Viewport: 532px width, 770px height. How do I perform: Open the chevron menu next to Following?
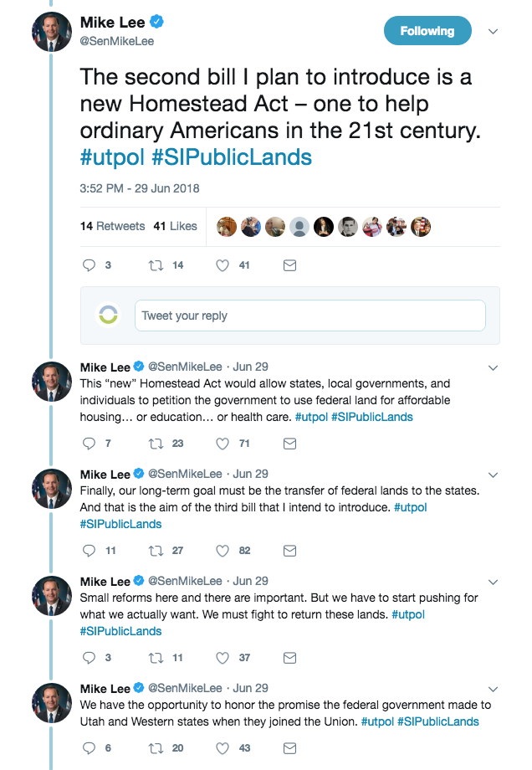click(x=494, y=32)
